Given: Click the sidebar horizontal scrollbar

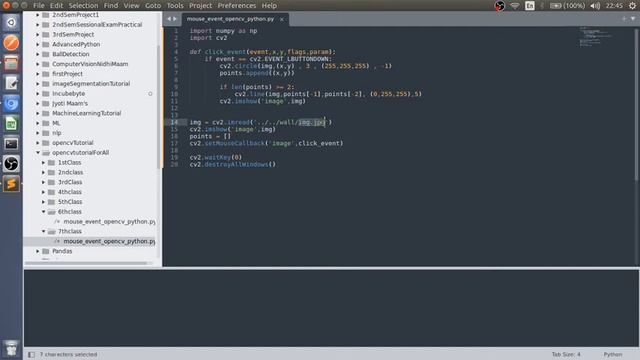Looking at the screenshot, I should click(x=86, y=263).
